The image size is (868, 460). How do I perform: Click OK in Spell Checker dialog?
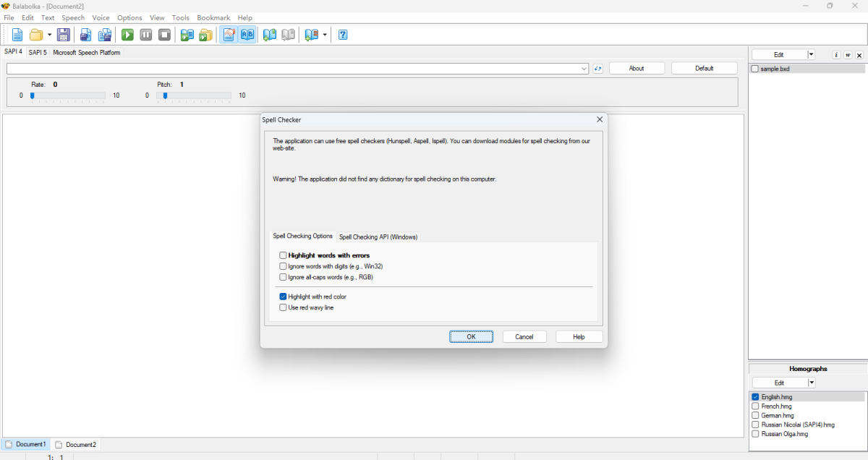click(x=471, y=337)
